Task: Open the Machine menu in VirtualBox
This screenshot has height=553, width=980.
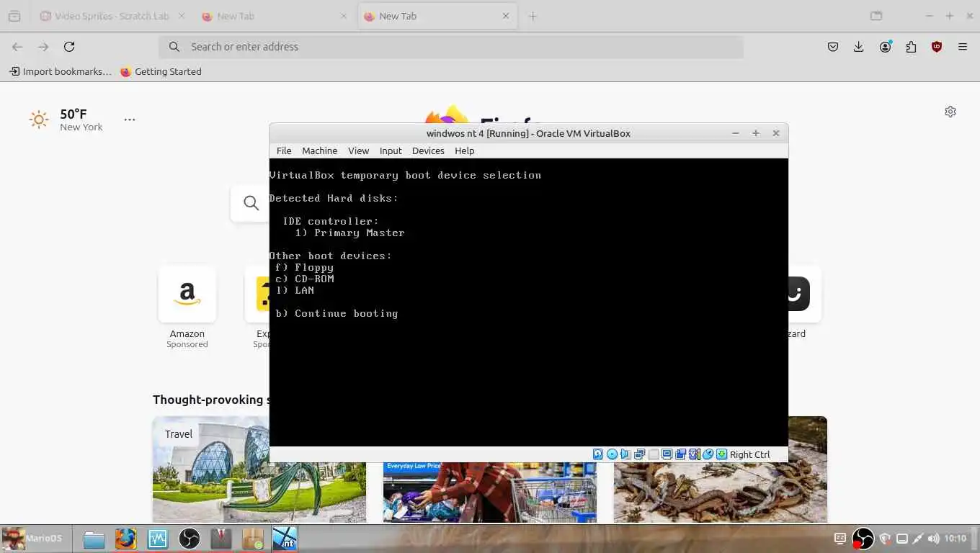Action: coord(319,150)
